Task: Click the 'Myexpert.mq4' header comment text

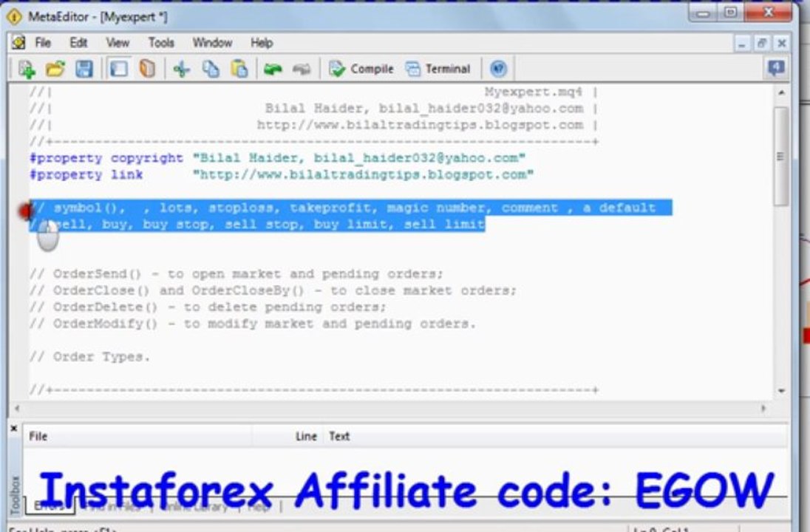Action: pos(533,92)
